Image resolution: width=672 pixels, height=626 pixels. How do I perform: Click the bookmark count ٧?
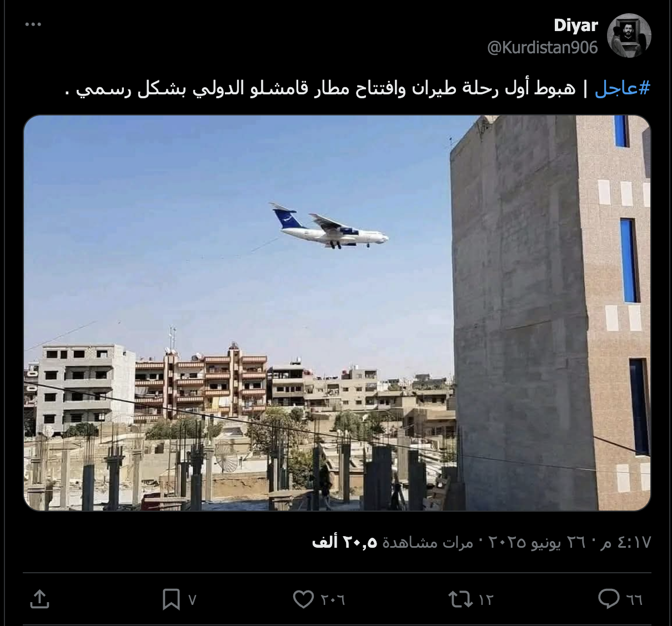192,599
